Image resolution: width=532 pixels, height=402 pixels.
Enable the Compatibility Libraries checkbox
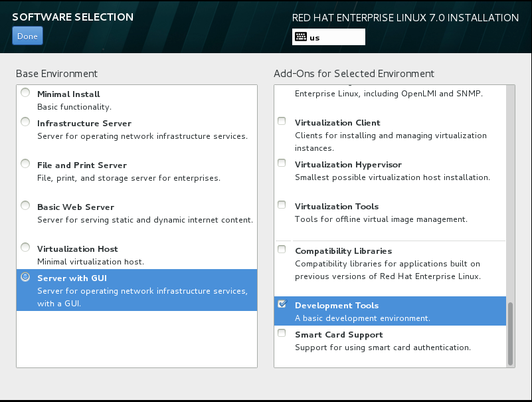282,249
